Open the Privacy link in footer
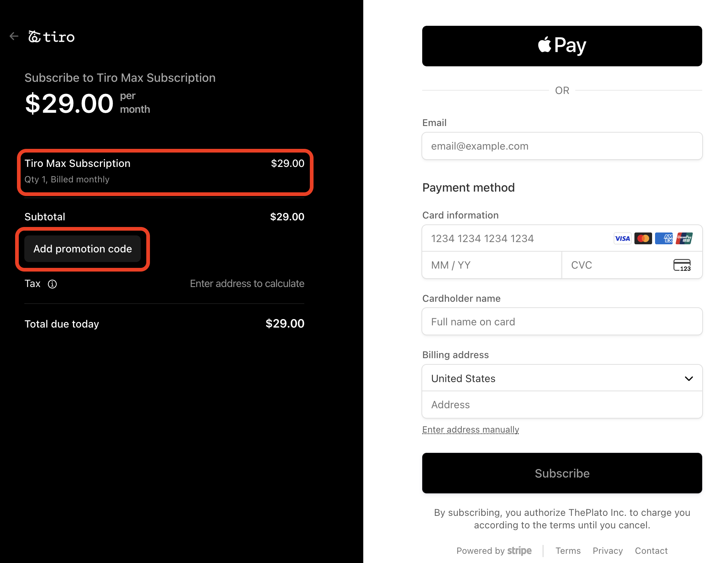 pos(608,551)
